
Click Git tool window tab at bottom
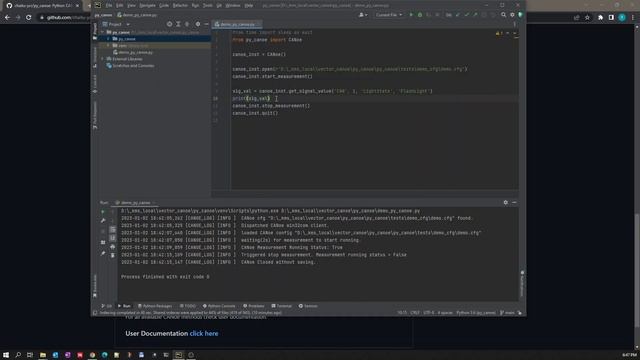coord(107,306)
